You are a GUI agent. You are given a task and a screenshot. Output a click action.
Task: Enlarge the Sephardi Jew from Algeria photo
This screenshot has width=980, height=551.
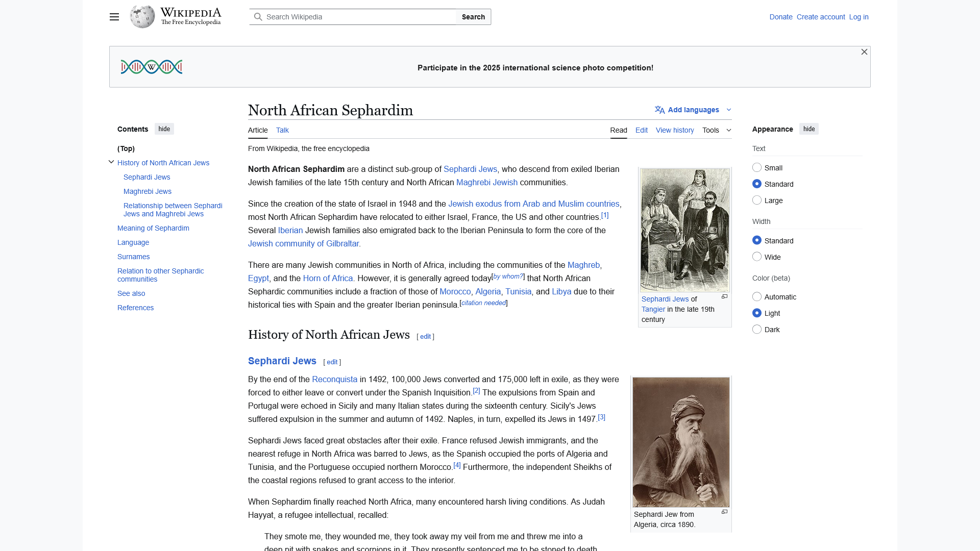point(724,512)
